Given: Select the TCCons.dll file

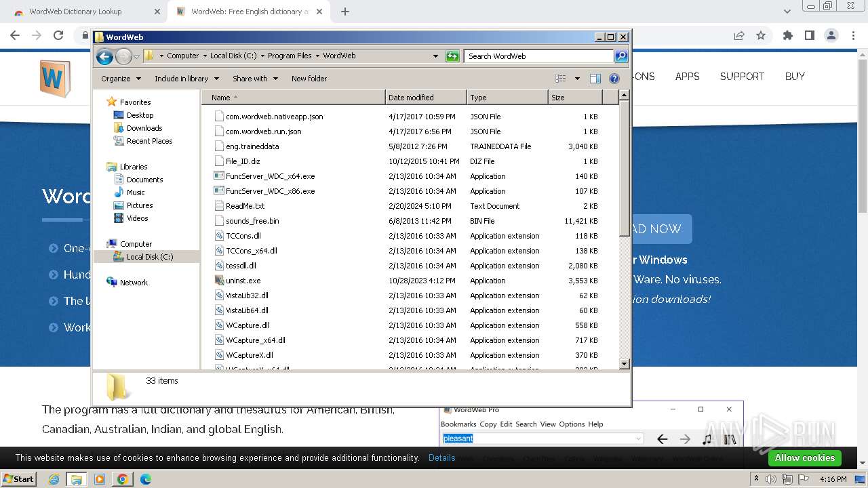Looking at the screenshot, I should [243, 236].
